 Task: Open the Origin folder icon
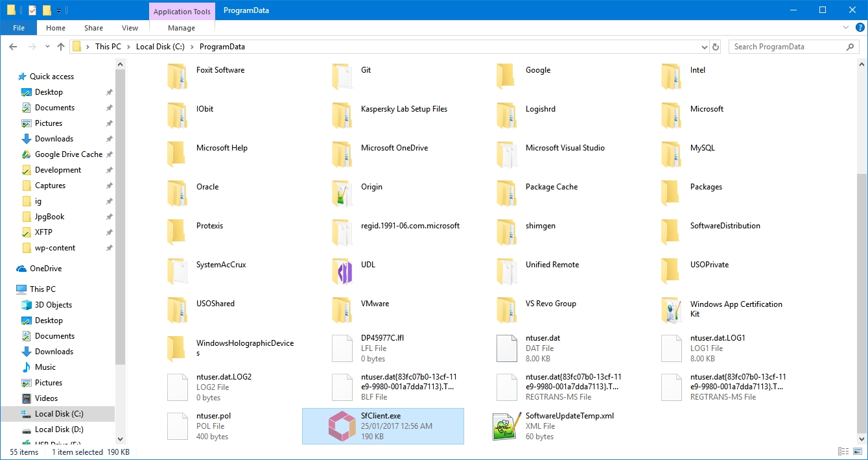[x=342, y=193]
